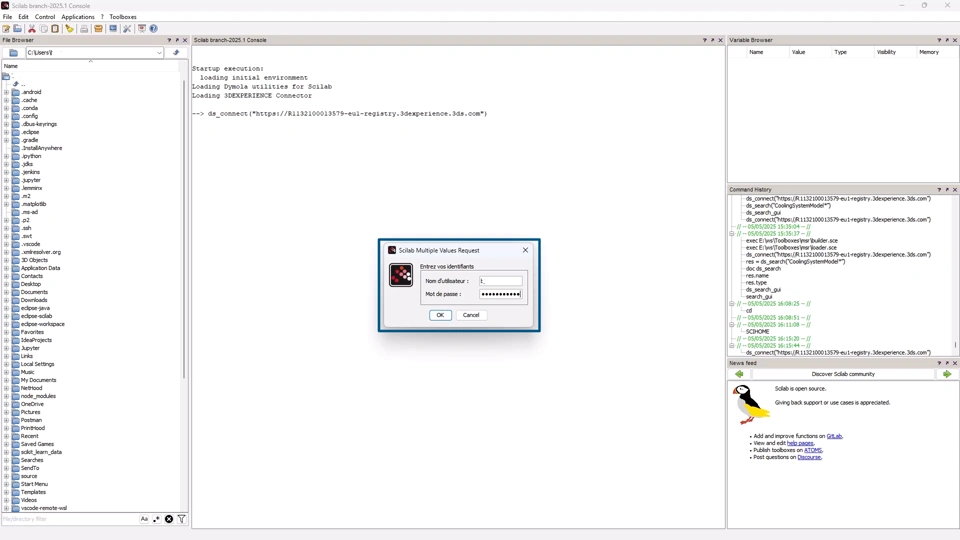Expand the OneDrive folder node

tap(7, 405)
